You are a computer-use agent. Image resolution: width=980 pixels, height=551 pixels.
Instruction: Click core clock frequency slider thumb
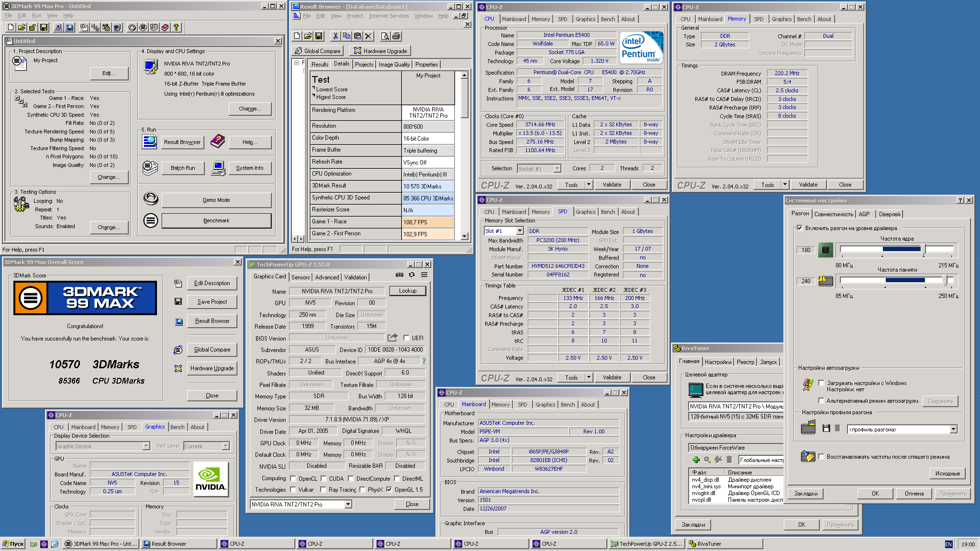(x=924, y=249)
